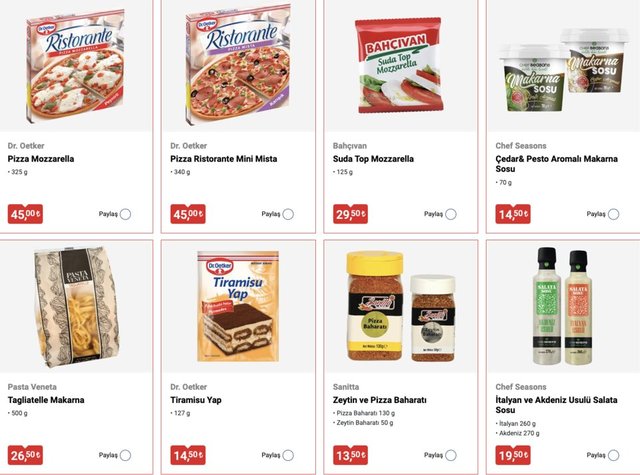Toggle Paylaş circle for Pizza Ristorante Mini Mista
The height and width of the screenshot is (475, 640).
(288, 214)
